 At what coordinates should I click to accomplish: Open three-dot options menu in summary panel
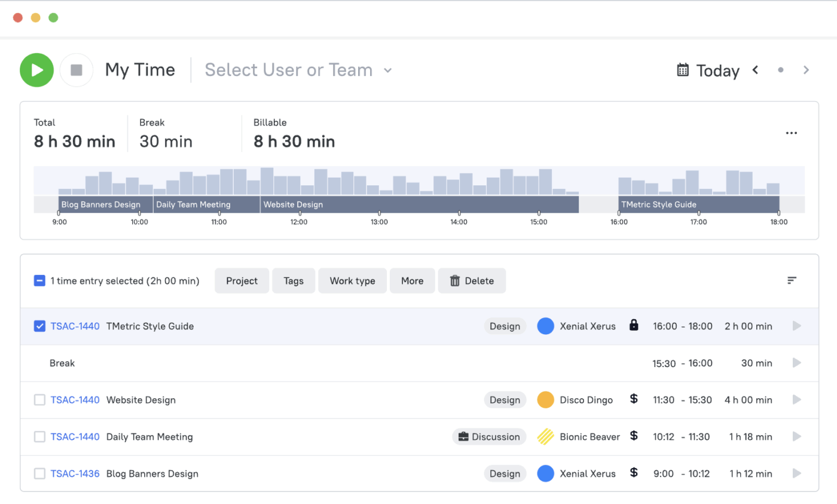click(791, 133)
